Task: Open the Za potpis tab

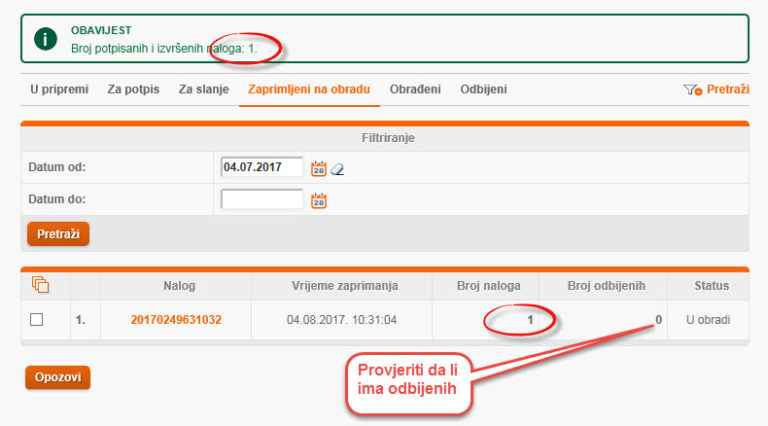Action: pyautogui.click(x=133, y=89)
